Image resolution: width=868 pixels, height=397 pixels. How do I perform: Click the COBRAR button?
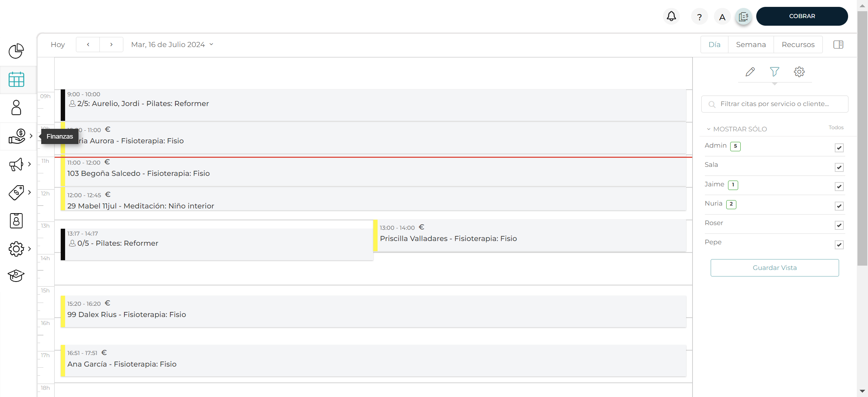(802, 16)
